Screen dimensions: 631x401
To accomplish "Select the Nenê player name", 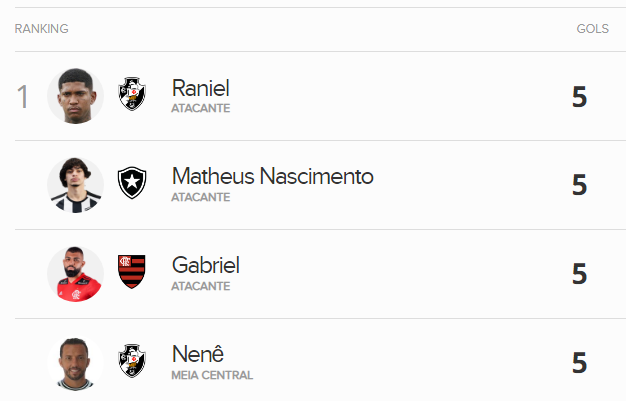I will pyautogui.click(x=198, y=354).
